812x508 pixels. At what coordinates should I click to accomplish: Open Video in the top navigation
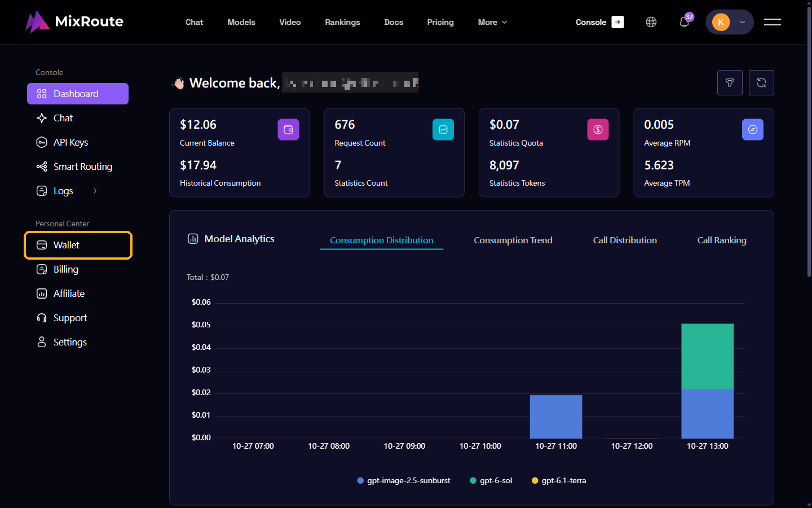pos(290,22)
